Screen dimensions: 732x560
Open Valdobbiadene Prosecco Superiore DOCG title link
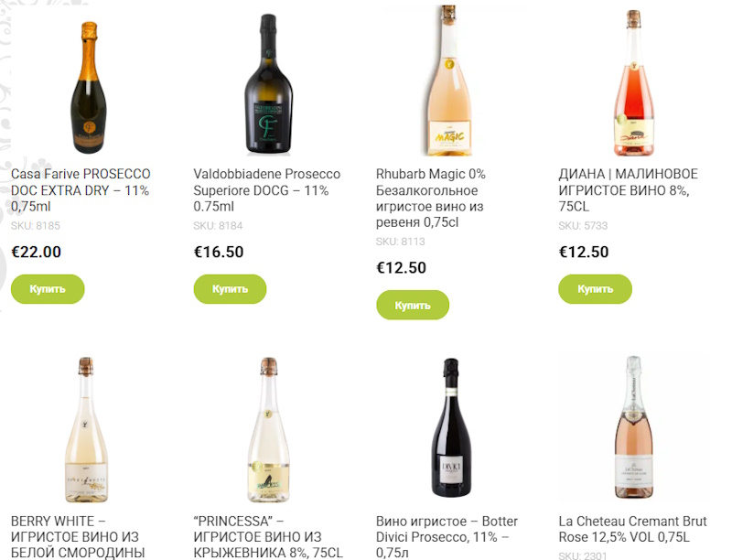pos(267,190)
